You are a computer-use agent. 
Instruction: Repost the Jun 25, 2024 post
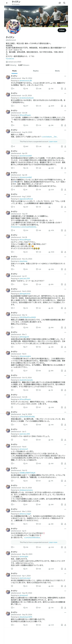click(26, 106)
